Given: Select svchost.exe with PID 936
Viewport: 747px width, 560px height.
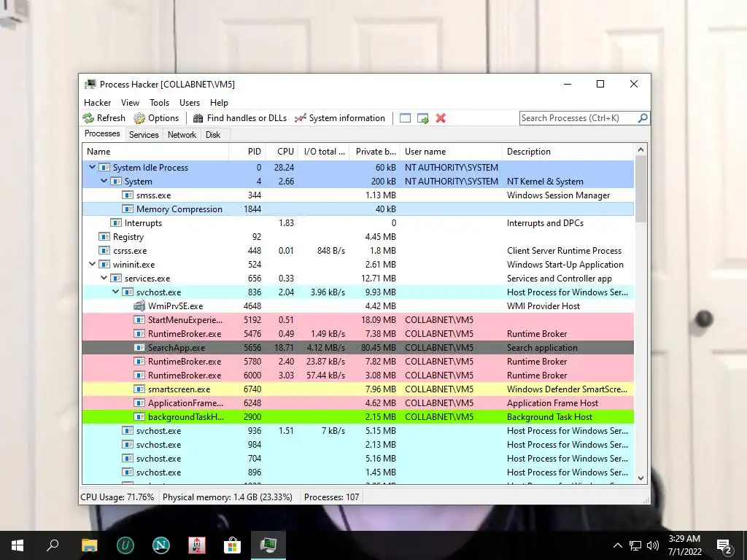Looking at the screenshot, I should click(357, 430).
